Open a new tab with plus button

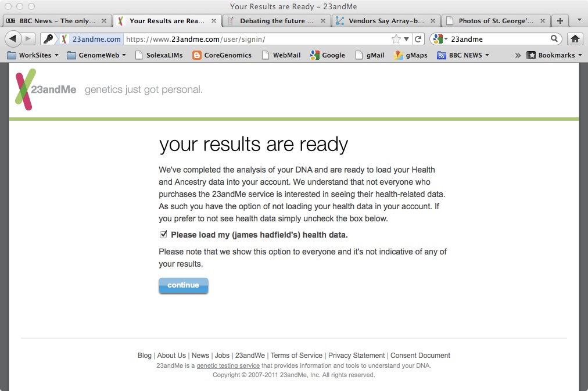coord(560,21)
